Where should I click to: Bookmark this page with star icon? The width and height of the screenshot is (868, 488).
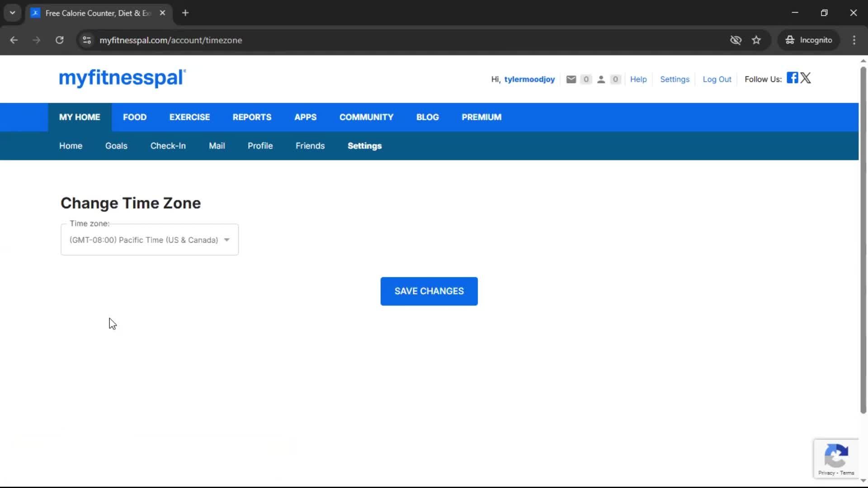coord(756,40)
